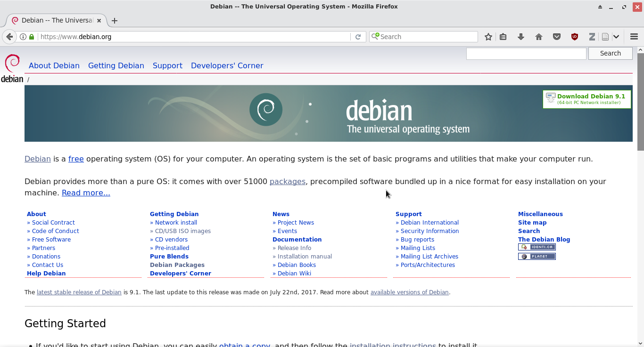This screenshot has width=644, height=347.
Task: Save page to Zotero document icon
Action: click(x=605, y=37)
